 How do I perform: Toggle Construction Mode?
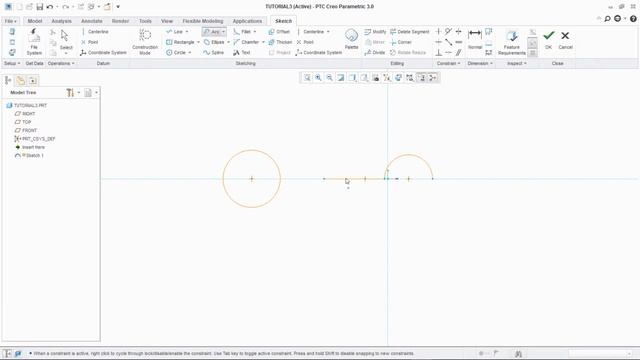click(x=145, y=42)
